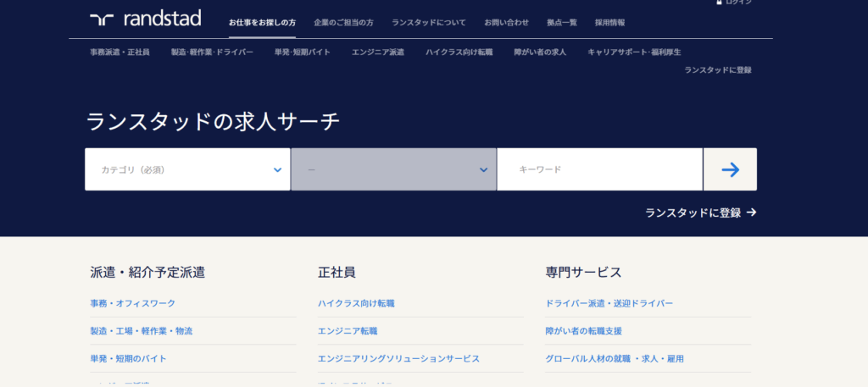868x387 pixels.
Task: Select the お仕事をお探しの方 tab
Action: [262, 22]
